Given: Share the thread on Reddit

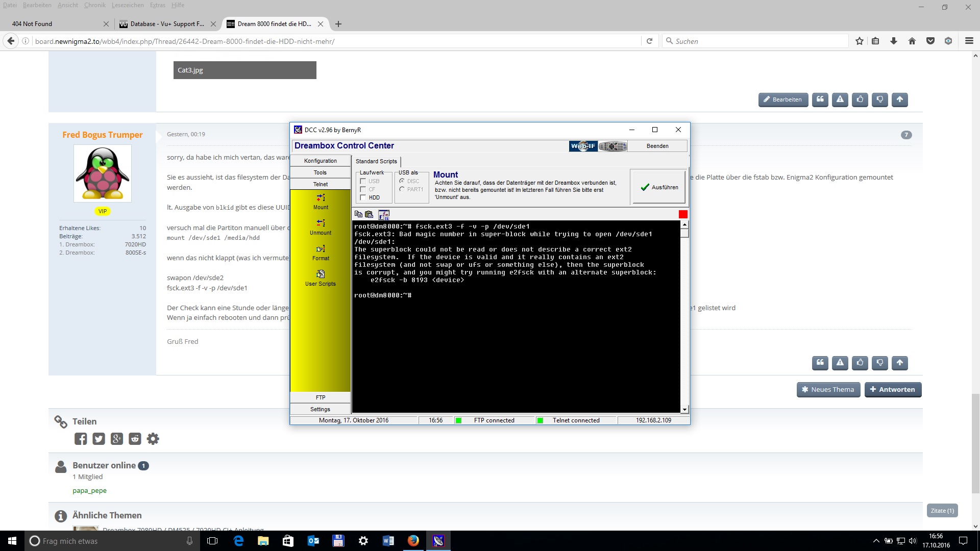Looking at the screenshot, I should [x=135, y=439].
